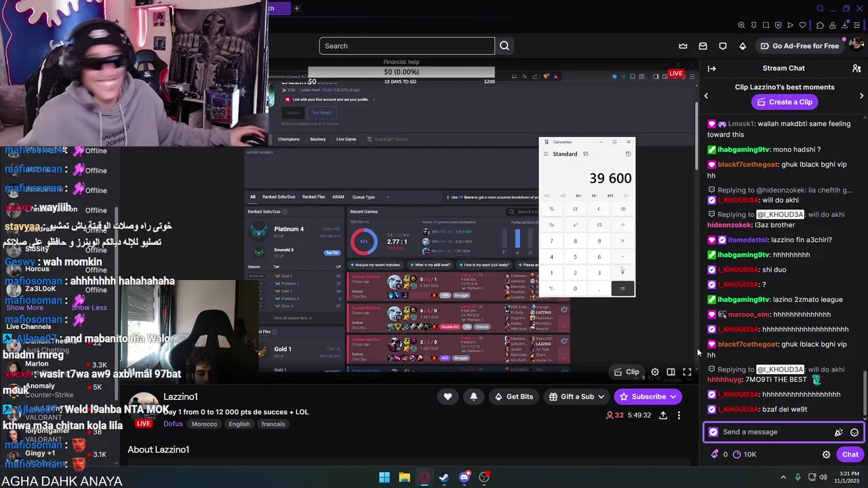Click the Lazzino1 channel avatar

click(x=144, y=409)
